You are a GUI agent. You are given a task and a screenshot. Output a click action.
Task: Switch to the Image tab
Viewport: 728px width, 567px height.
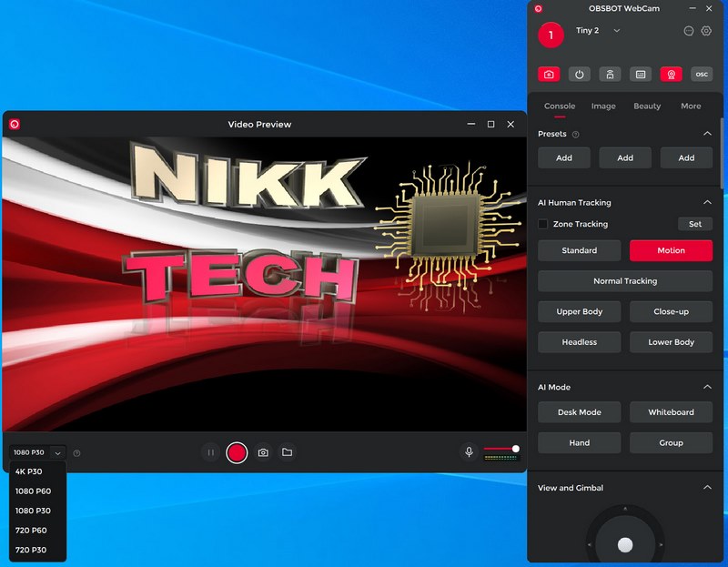click(x=603, y=106)
